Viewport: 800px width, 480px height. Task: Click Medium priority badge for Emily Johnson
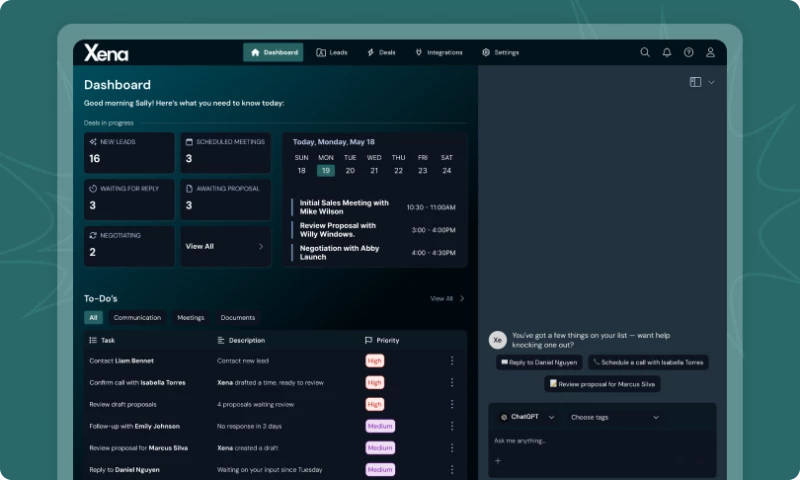tap(380, 426)
